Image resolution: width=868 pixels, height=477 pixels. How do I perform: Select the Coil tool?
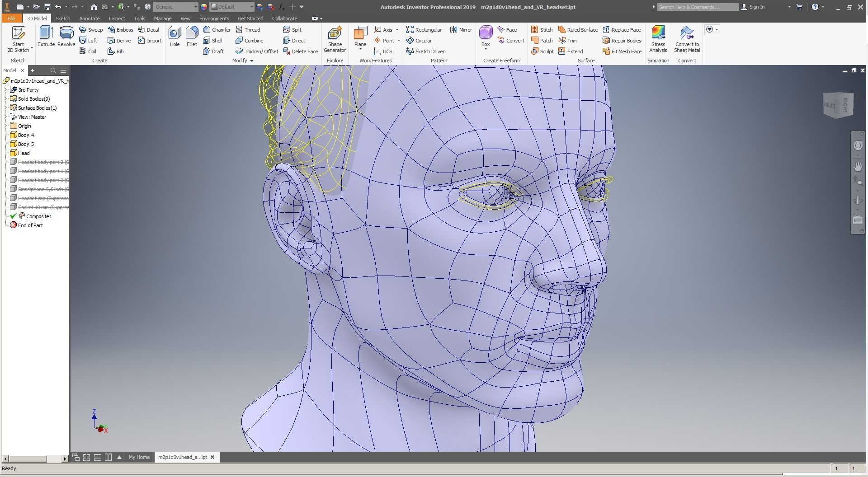88,51
